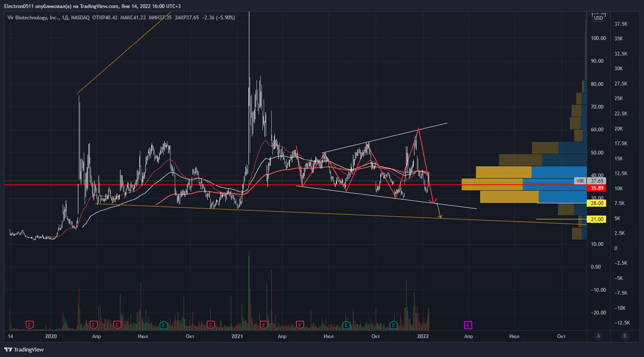Open the red earnings marker between Апр and Июл 2021
644x357 pixels.
pyautogui.click(x=300, y=325)
